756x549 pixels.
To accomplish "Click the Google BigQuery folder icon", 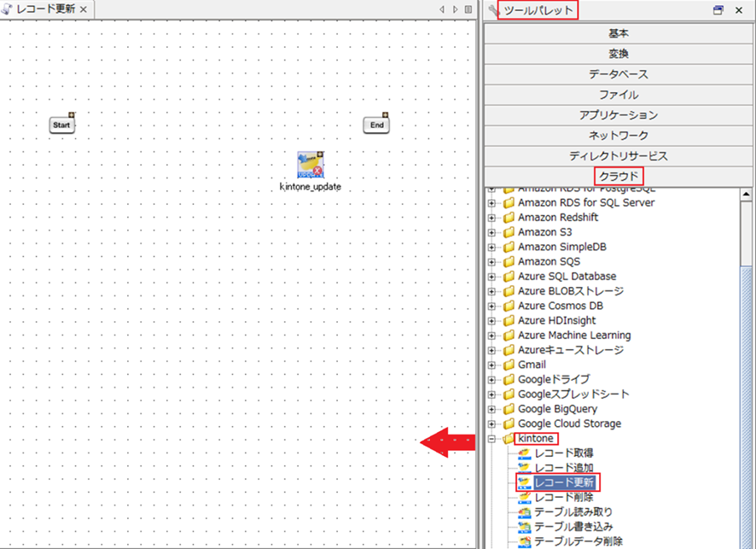I will click(x=509, y=409).
